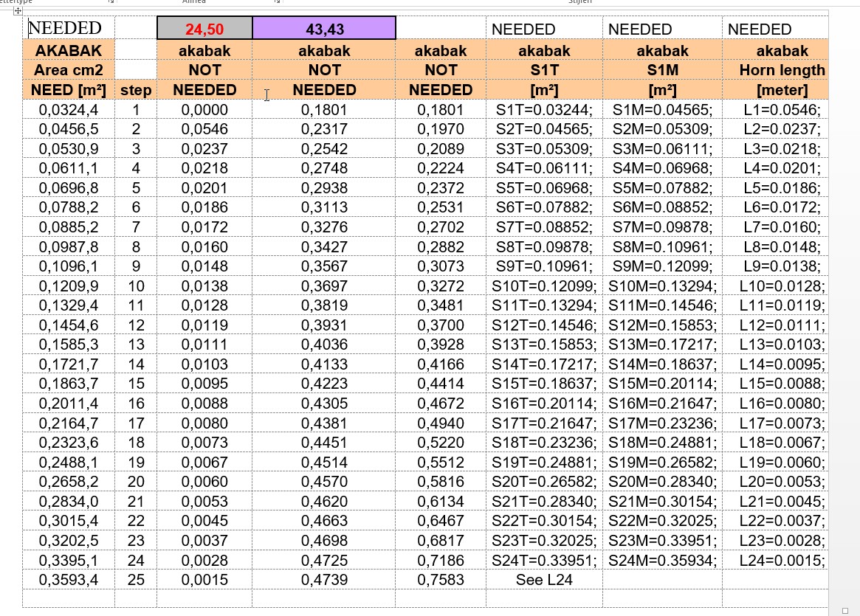The height and width of the screenshot is (616, 860).
Task: Click the cell reading S6M=0.08852;
Action: pyautogui.click(x=663, y=207)
